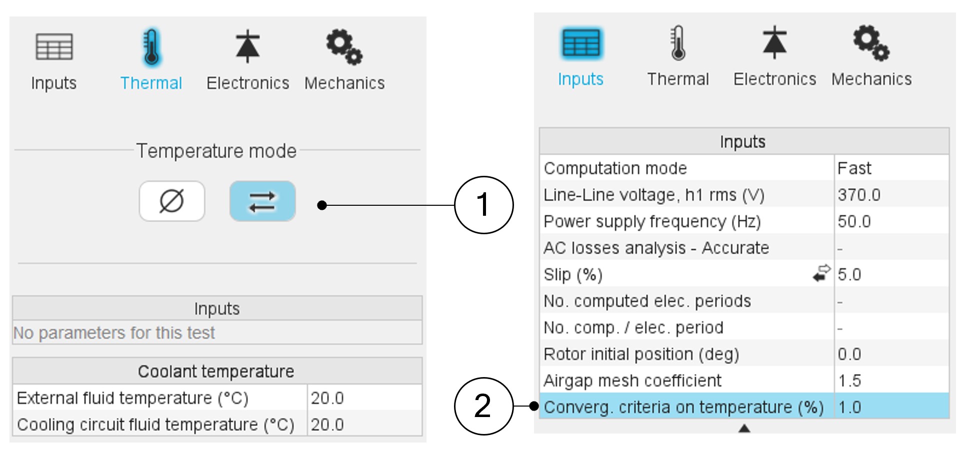The image size is (980, 453).
Task: Click Mechanics gears icon in right panel
Action: [x=871, y=43]
